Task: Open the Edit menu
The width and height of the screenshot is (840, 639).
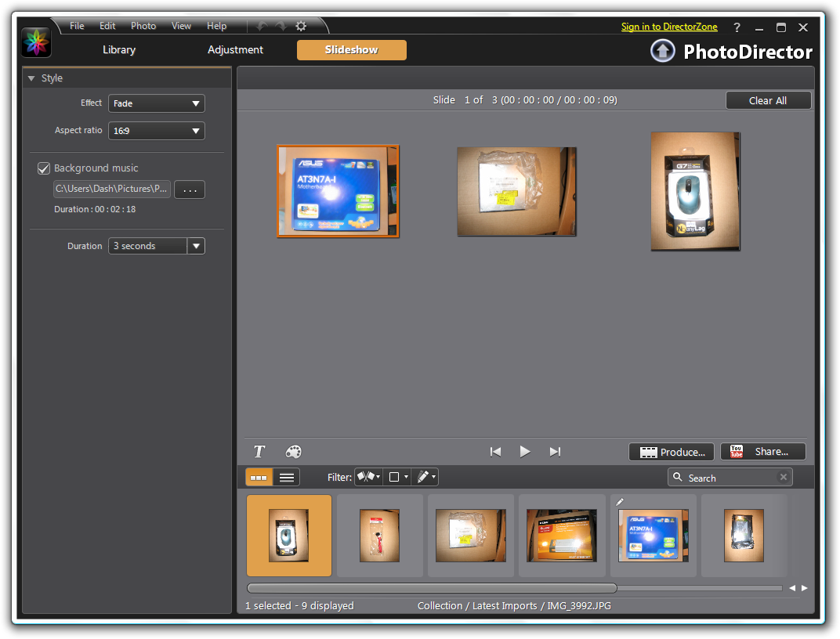Action: [107, 26]
